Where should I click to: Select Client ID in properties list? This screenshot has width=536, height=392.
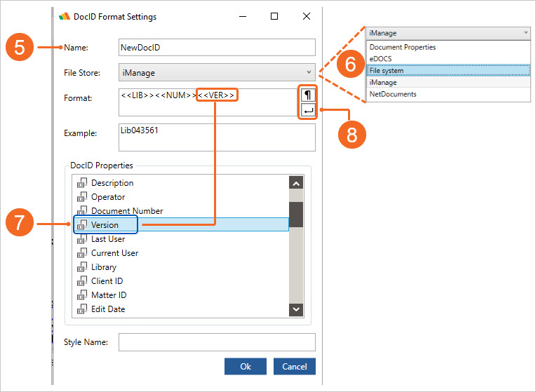(180, 281)
